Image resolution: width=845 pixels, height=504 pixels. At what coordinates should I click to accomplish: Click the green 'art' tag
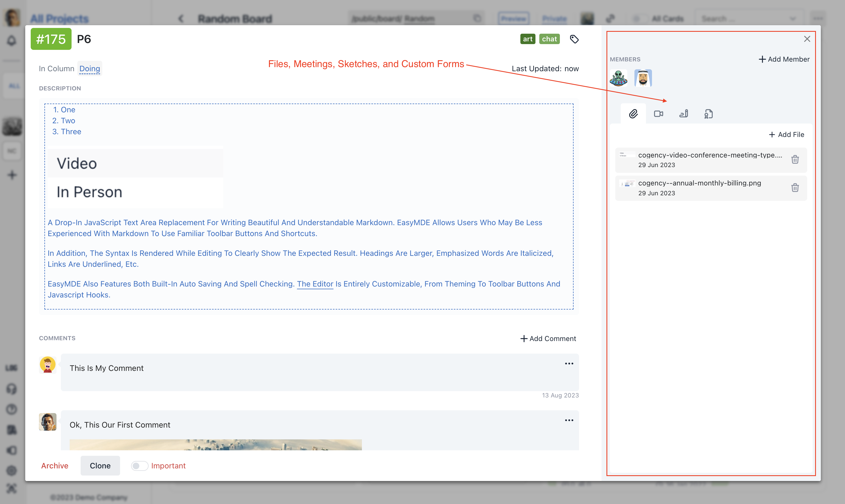[x=528, y=39]
